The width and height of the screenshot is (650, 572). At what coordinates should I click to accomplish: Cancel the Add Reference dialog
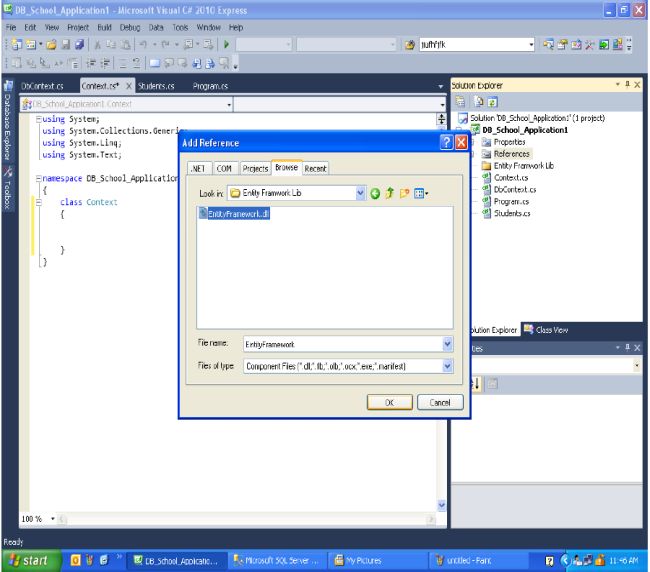tap(439, 401)
